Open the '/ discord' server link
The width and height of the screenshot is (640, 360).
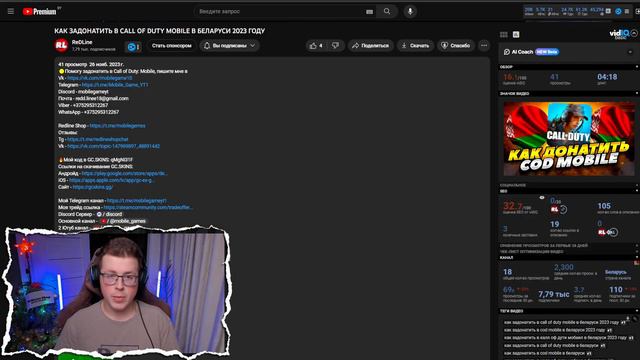(x=109, y=214)
